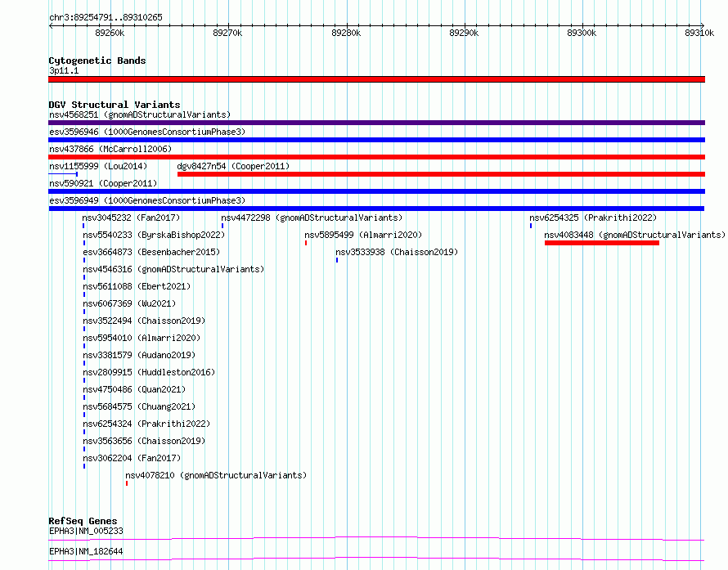Click the esv3596949 blue variant bar
This screenshot has height=570, width=728.
(x=376, y=209)
